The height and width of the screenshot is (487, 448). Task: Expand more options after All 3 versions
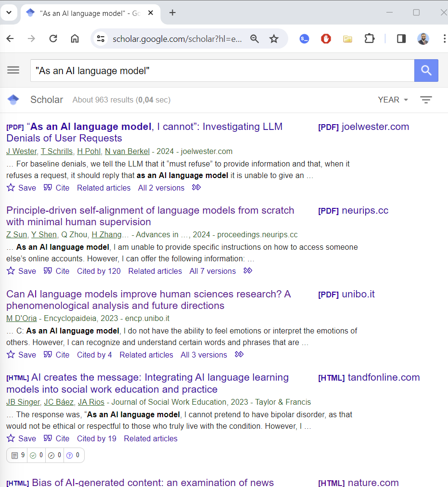coord(239,354)
